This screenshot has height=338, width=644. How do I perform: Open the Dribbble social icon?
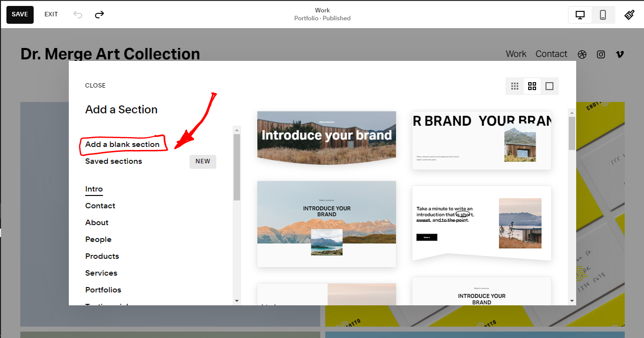point(582,54)
